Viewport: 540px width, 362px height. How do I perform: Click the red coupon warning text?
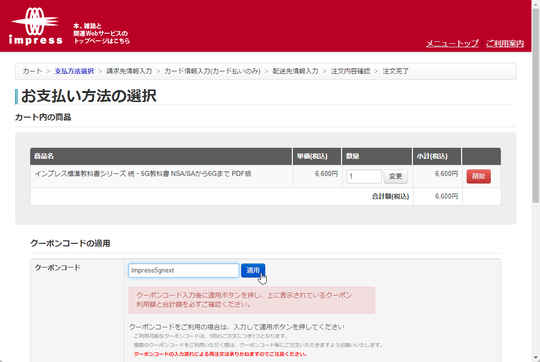click(x=220, y=354)
